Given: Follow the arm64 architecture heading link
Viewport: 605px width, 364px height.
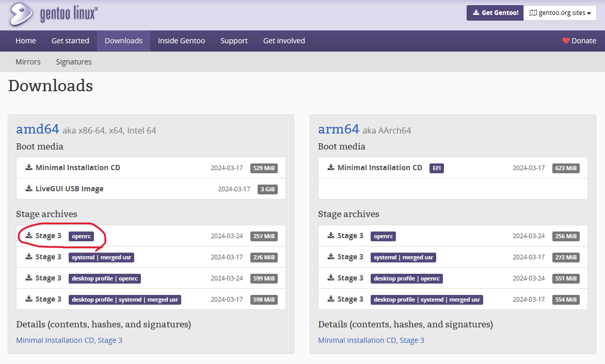Looking at the screenshot, I should [339, 129].
